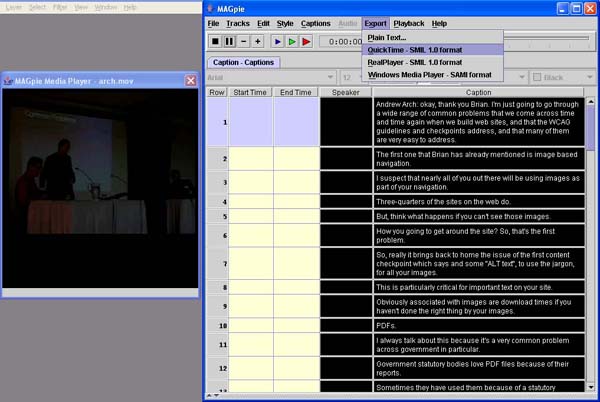
Task: Click caption 'But, think what happens if you can't see'
Action: pyautogui.click(x=478, y=216)
